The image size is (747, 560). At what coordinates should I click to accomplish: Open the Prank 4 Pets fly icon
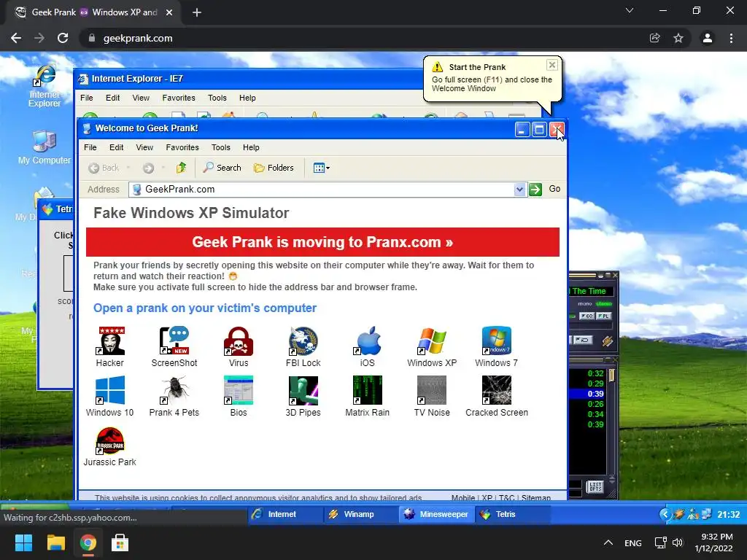[x=174, y=396]
